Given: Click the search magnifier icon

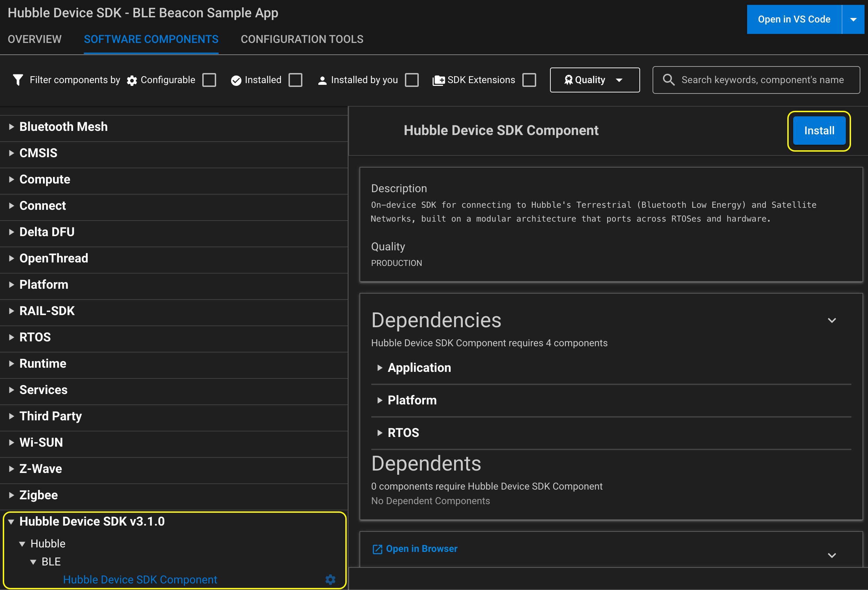Looking at the screenshot, I should click(x=668, y=80).
